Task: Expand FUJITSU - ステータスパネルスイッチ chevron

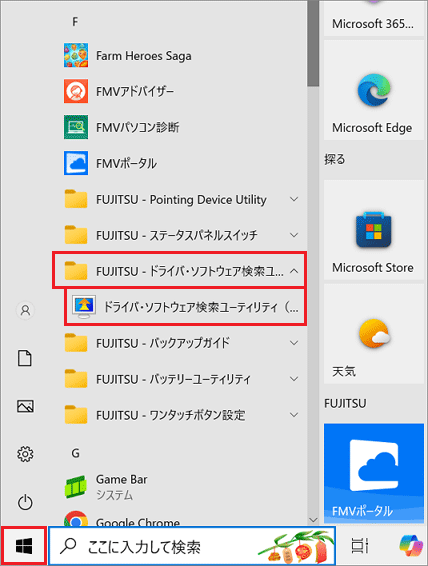Action: 294,235
